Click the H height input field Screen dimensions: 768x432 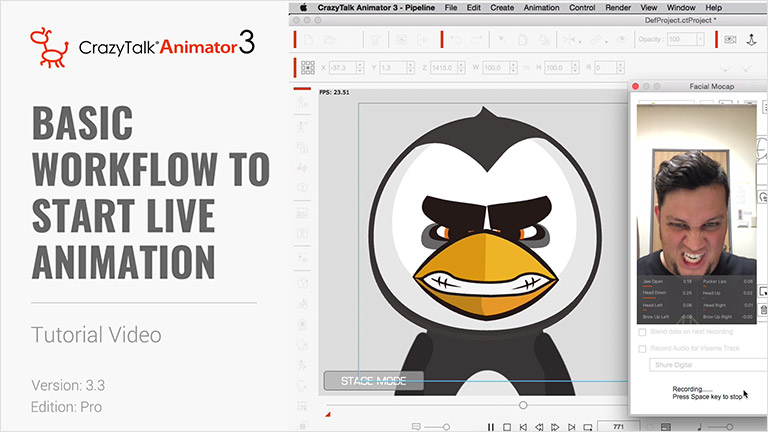[x=558, y=68]
